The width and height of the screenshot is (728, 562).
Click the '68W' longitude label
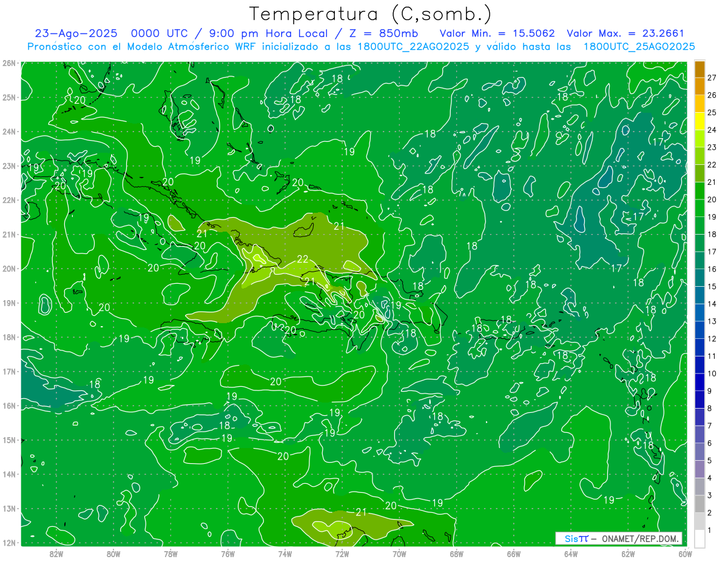pos(457,554)
